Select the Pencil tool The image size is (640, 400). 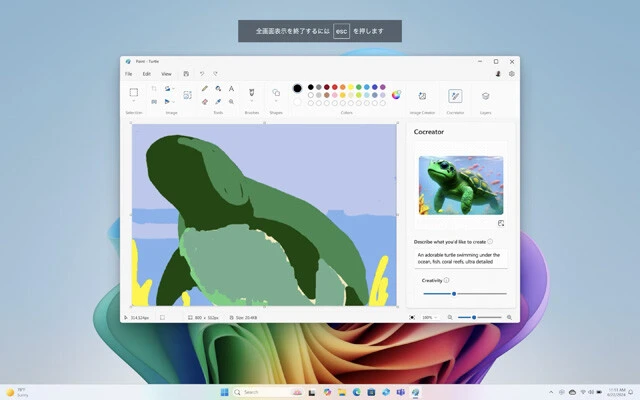[x=205, y=88]
